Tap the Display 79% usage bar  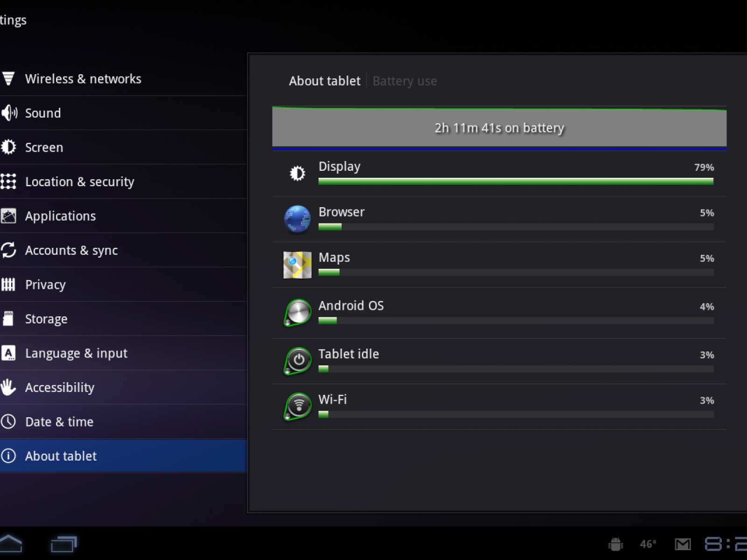515,181
